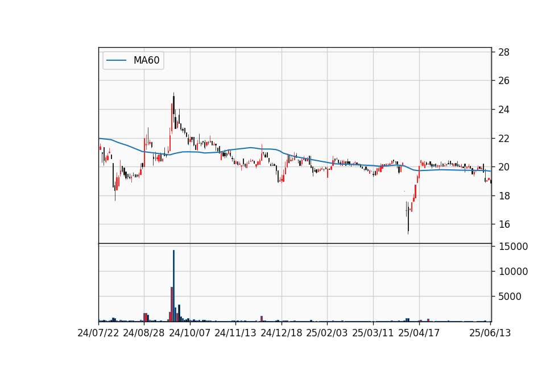Click the 20 price axis label
The height and width of the screenshot is (392, 546).
click(504, 167)
